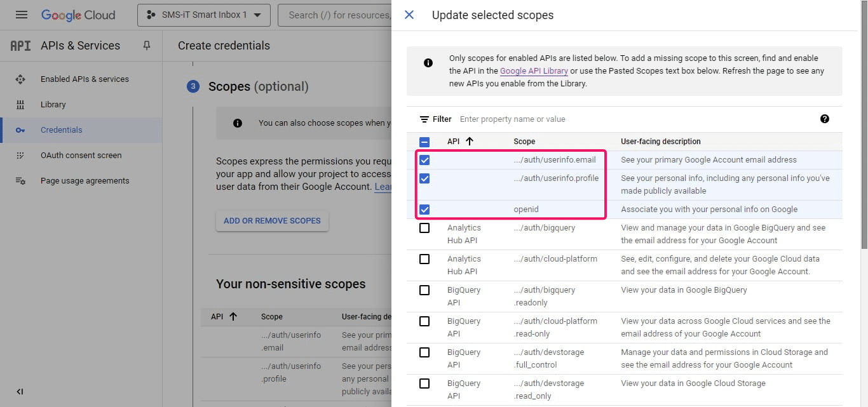Toggle the select-all scopes header checkbox

pyautogui.click(x=424, y=141)
